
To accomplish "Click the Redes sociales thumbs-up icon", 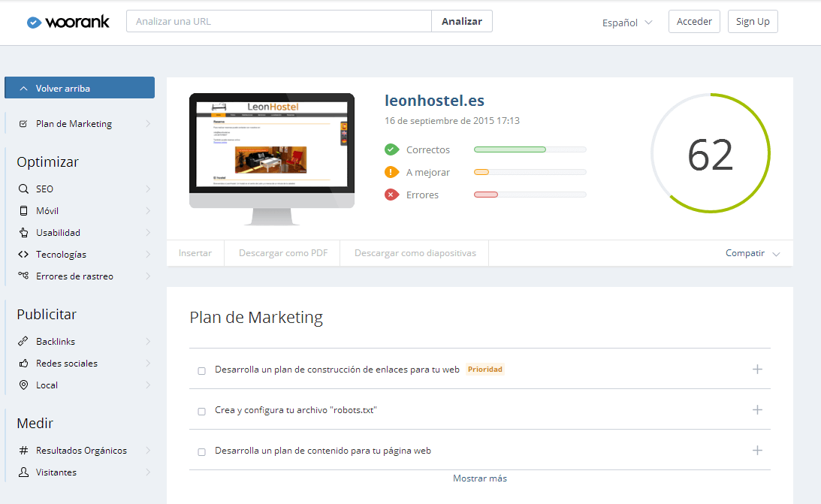I will click(23, 364).
